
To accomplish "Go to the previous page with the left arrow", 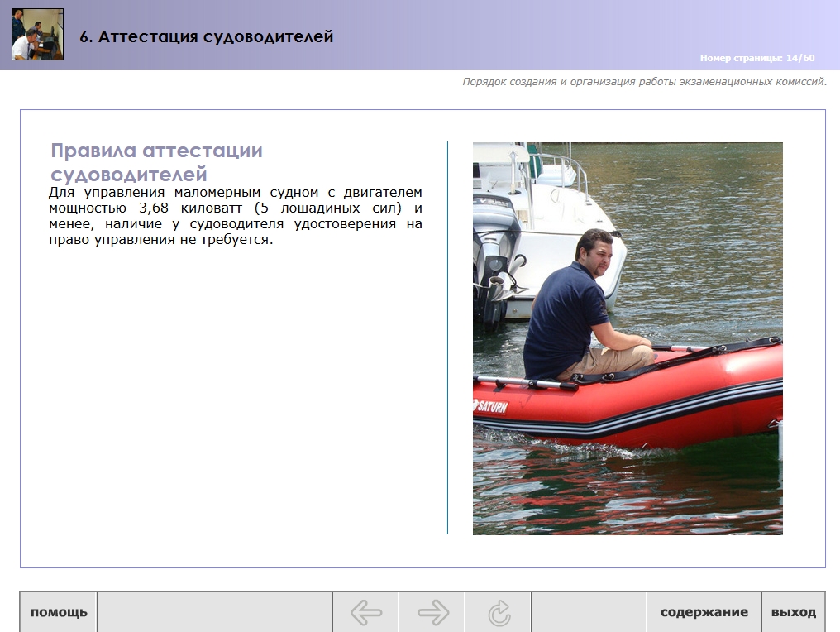I will pyautogui.click(x=366, y=612).
